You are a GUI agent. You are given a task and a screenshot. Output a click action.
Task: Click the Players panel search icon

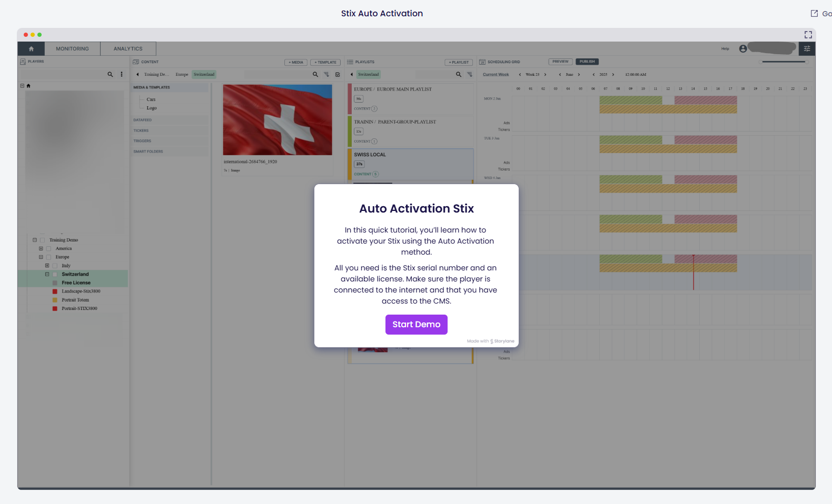click(110, 75)
